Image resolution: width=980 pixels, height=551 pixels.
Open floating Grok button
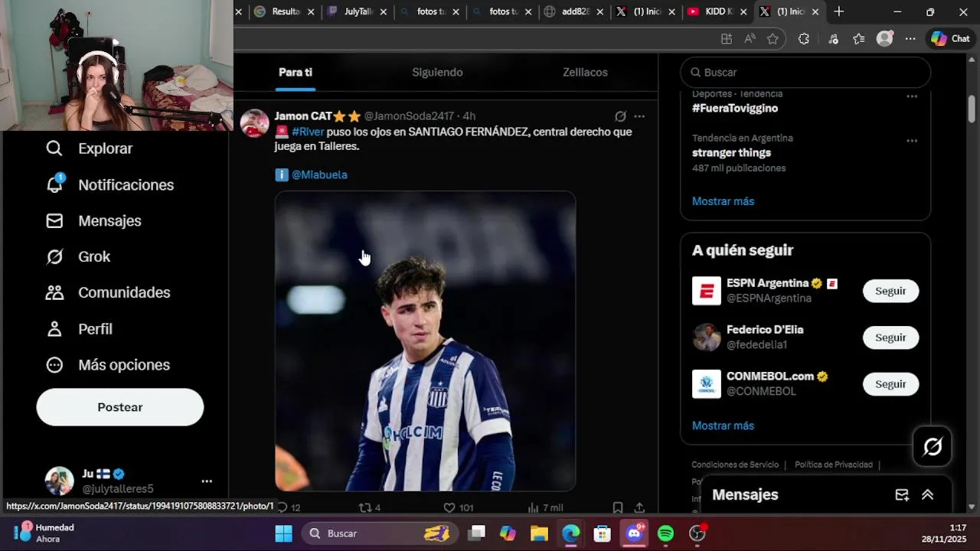pos(933,447)
